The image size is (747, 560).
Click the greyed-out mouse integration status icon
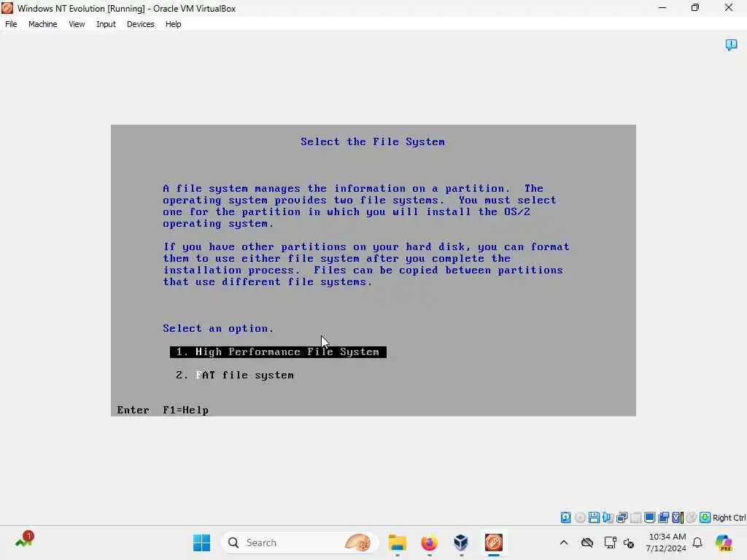coord(692,518)
